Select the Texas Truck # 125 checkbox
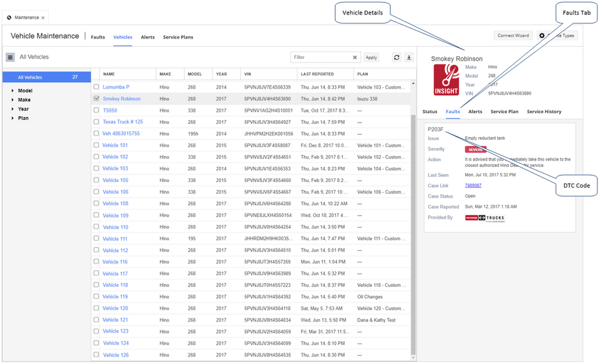Viewport: 599px width, 364px height. click(96, 122)
